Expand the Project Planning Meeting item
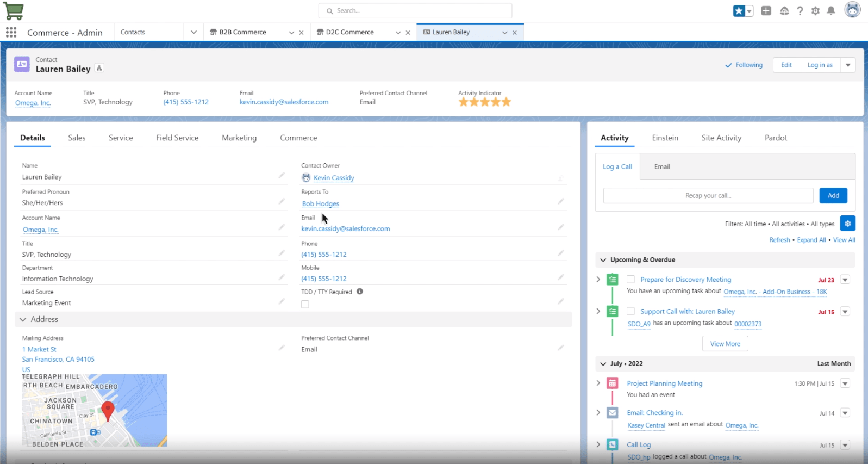This screenshot has height=464, width=868. point(598,383)
